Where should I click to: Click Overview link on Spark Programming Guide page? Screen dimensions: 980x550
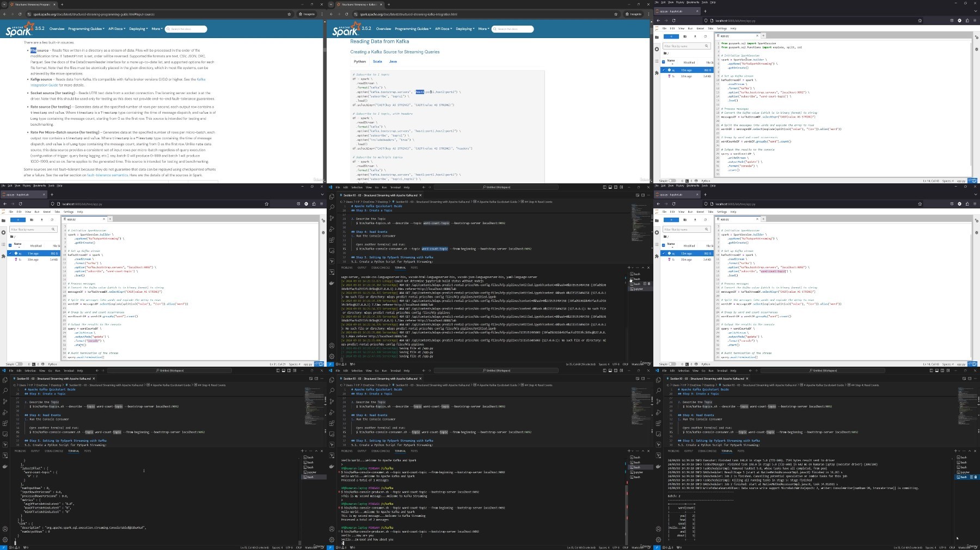pyautogui.click(x=57, y=29)
